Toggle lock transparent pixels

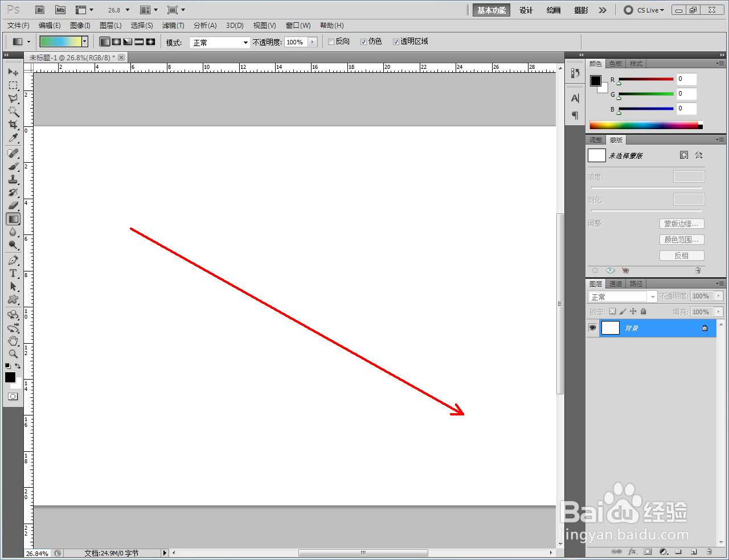coord(612,311)
